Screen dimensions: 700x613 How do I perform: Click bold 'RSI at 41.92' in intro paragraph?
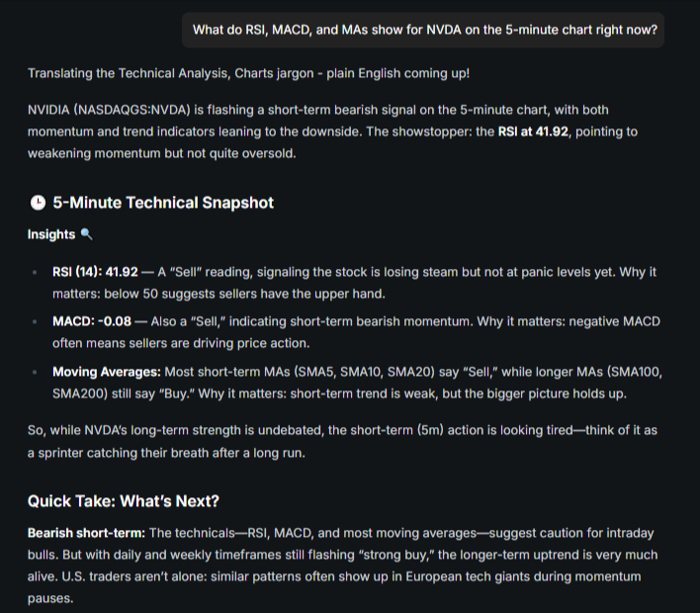(533, 131)
